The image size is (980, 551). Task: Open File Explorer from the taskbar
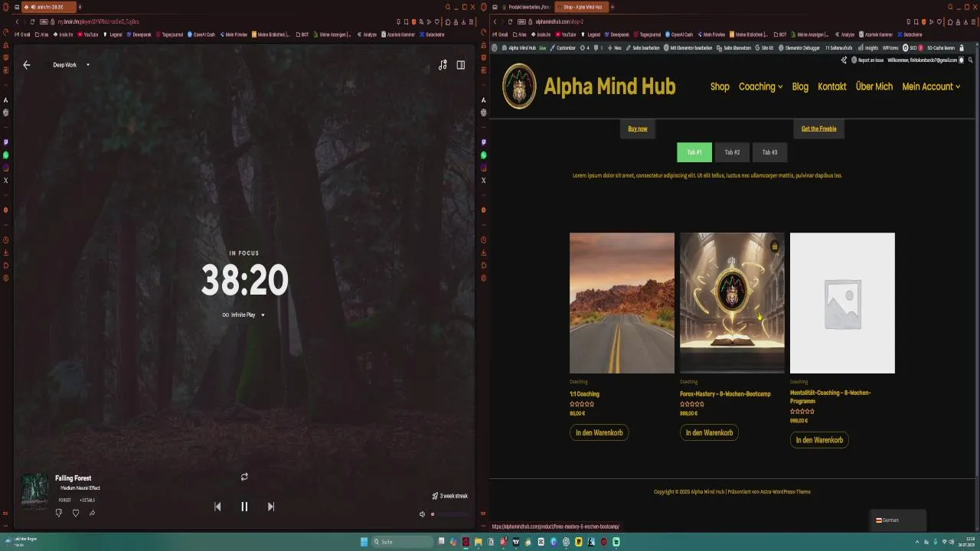click(x=479, y=542)
